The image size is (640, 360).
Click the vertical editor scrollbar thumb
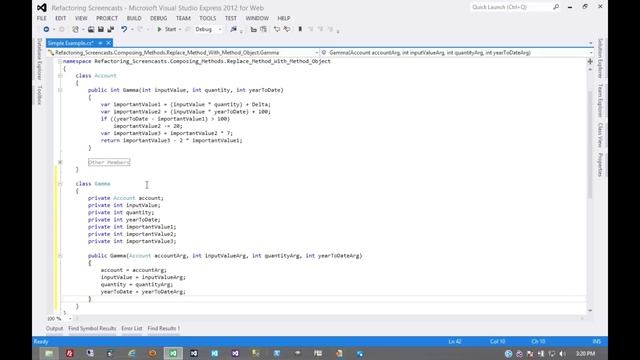click(x=590, y=144)
